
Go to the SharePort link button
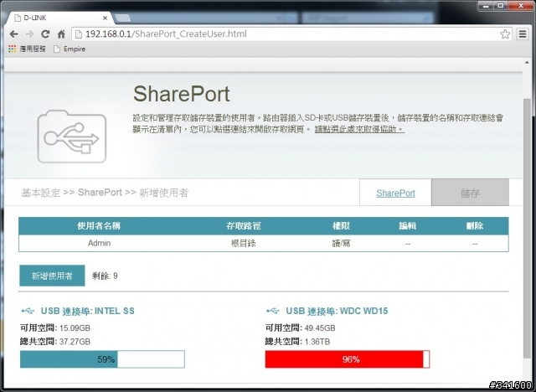click(x=395, y=193)
